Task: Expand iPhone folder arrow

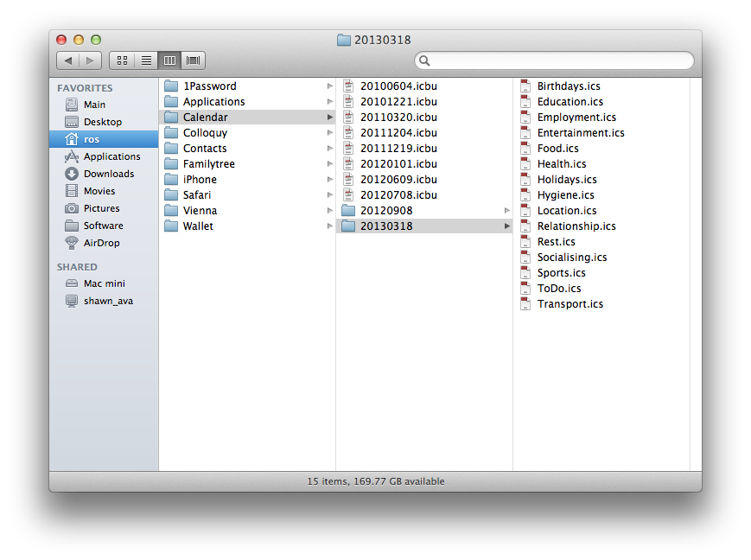Action: [x=329, y=180]
